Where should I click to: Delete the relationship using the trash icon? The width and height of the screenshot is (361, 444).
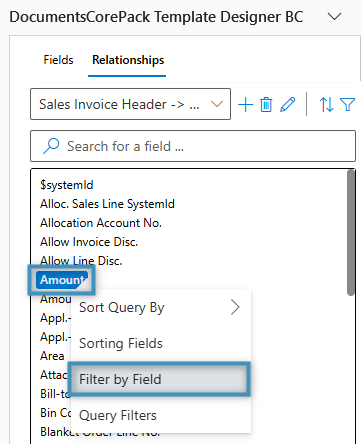coord(266,105)
